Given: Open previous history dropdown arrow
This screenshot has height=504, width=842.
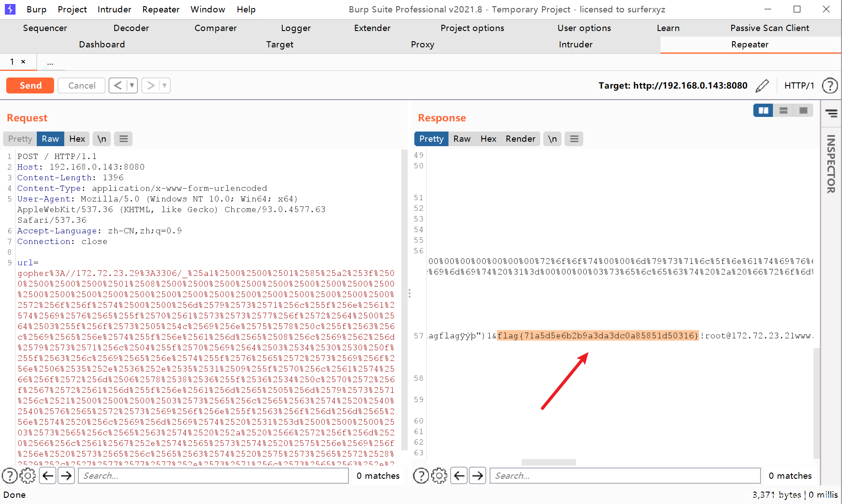Looking at the screenshot, I should pyautogui.click(x=132, y=85).
